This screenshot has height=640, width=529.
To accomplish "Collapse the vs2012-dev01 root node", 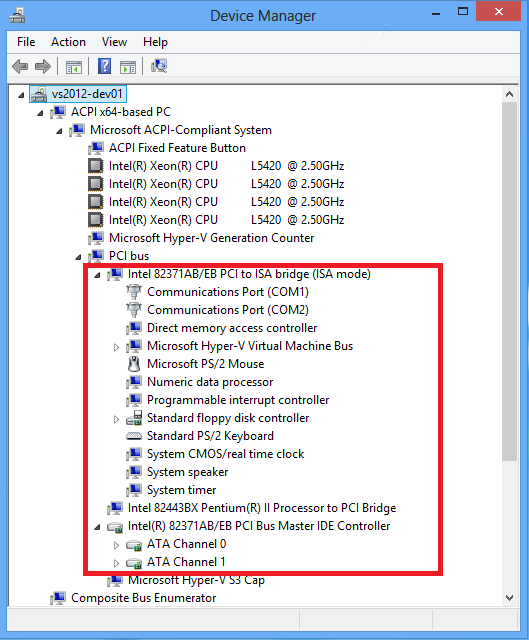I will click(21, 95).
